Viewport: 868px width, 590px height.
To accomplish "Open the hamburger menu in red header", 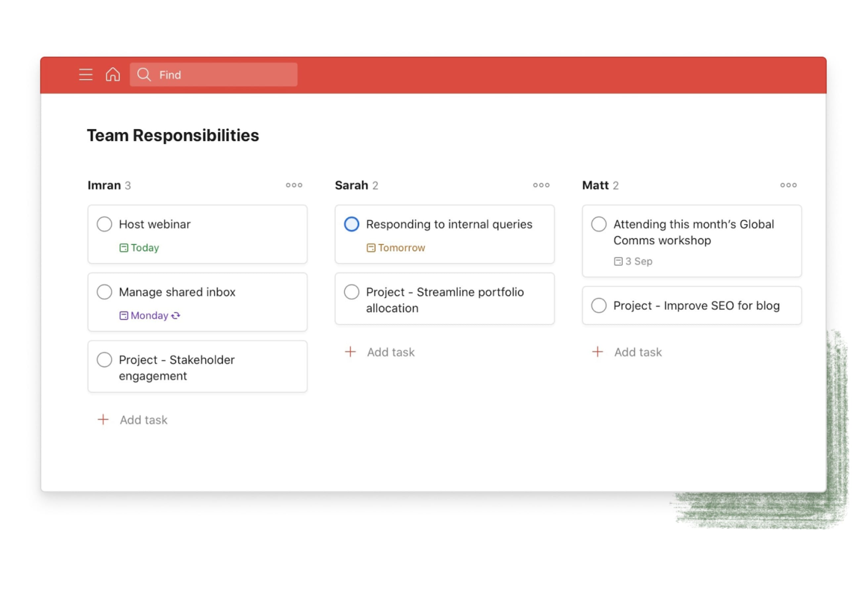I will coord(86,75).
